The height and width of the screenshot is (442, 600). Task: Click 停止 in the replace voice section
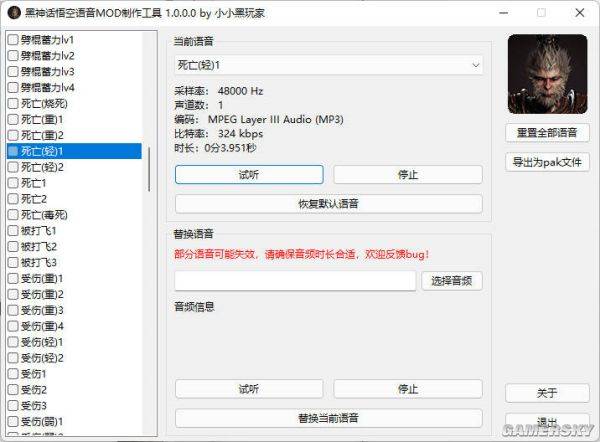408,389
